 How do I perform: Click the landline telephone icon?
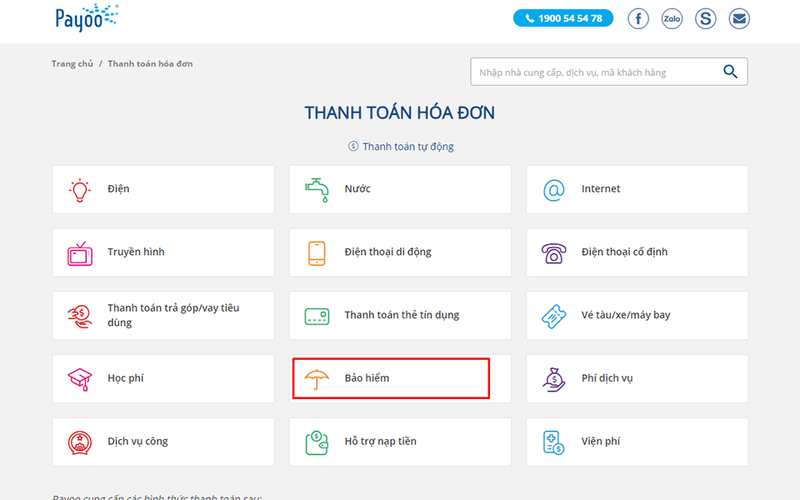[x=554, y=254]
